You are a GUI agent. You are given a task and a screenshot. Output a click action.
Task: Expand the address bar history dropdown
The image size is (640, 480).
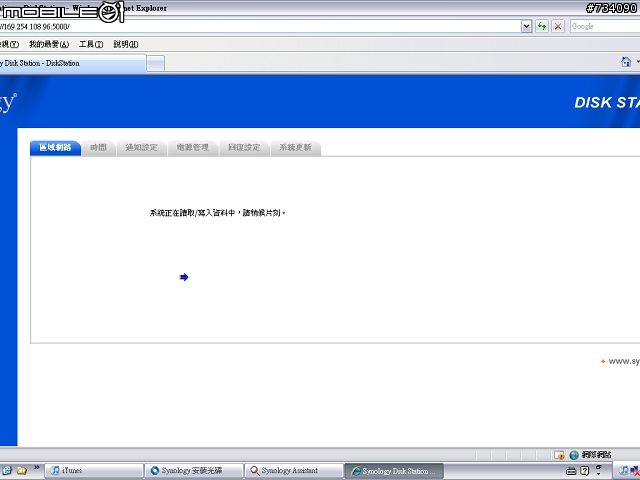527,27
